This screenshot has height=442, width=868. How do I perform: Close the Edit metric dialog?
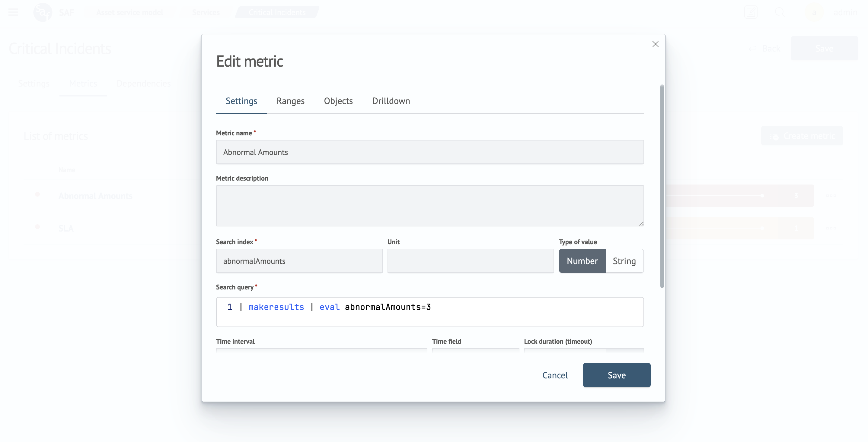coord(655,44)
